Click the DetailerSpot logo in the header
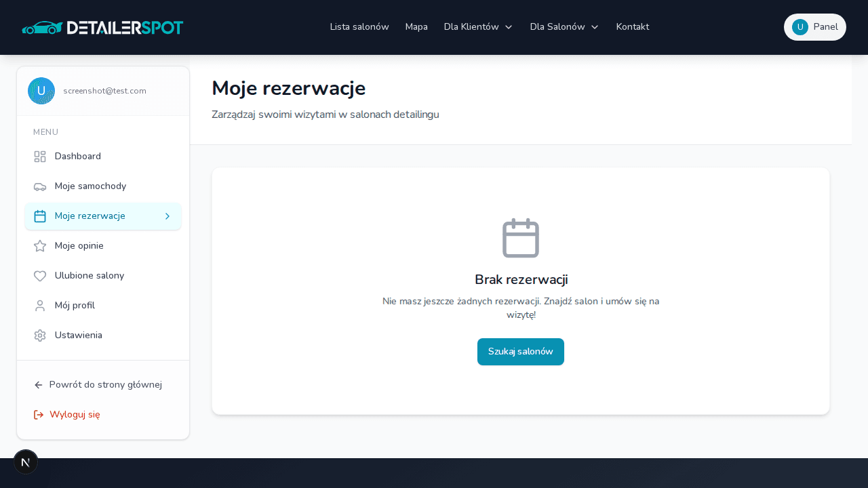The width and height of the screenshot is (868, 488). pyautogui.click(x=102, y=27)
